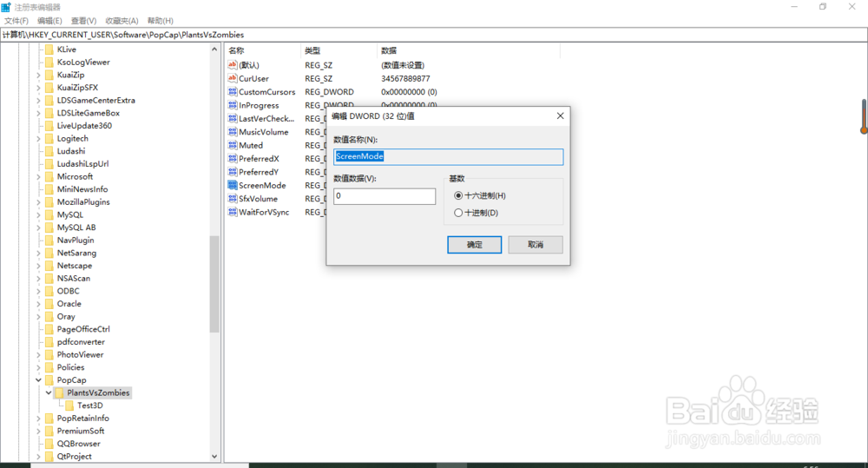The image size is (868, 468).
Task: Click the 数据 column header
Action: 469,50
